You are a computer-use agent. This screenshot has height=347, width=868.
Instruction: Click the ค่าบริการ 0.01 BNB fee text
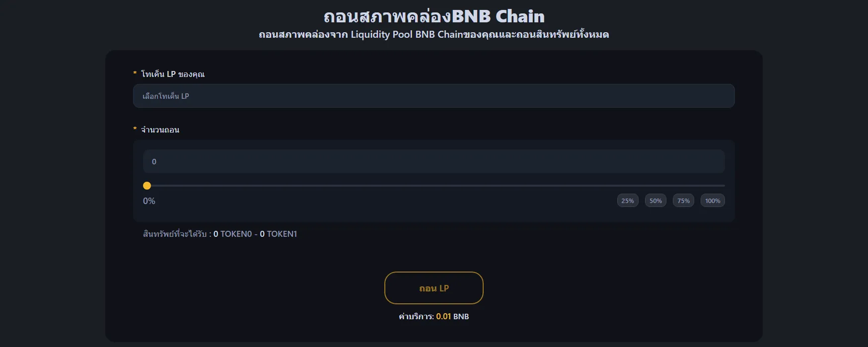434,316
